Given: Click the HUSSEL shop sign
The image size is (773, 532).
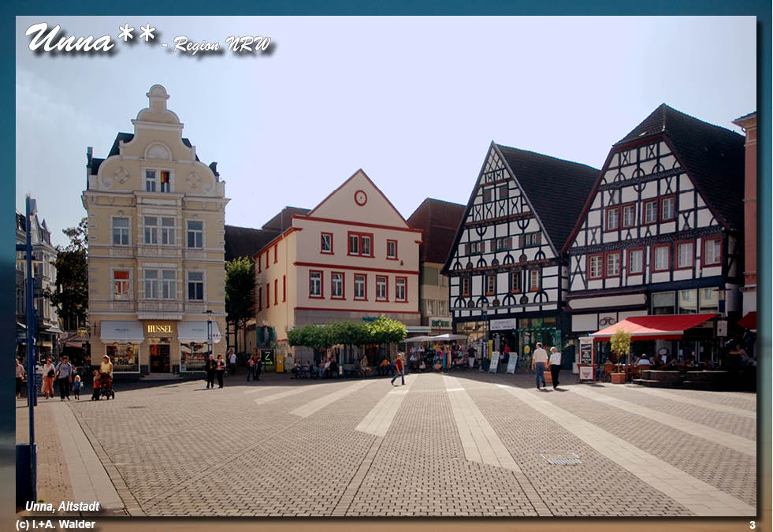Looking at the screenshot, I should 160,329.
